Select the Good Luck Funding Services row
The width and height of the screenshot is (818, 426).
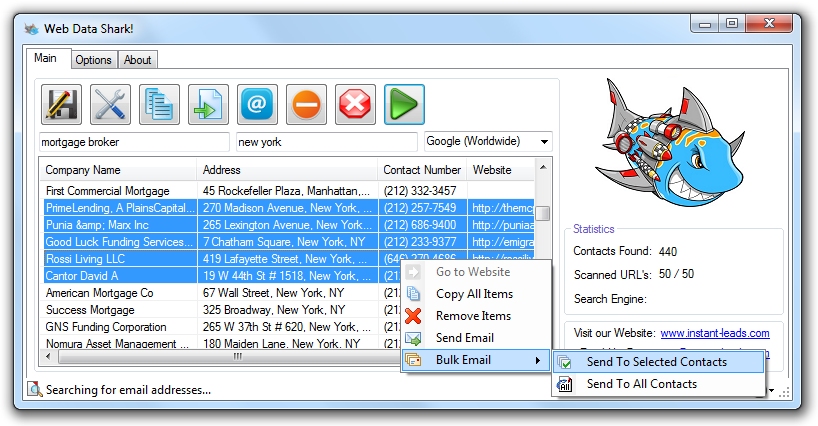click(287, 242)
